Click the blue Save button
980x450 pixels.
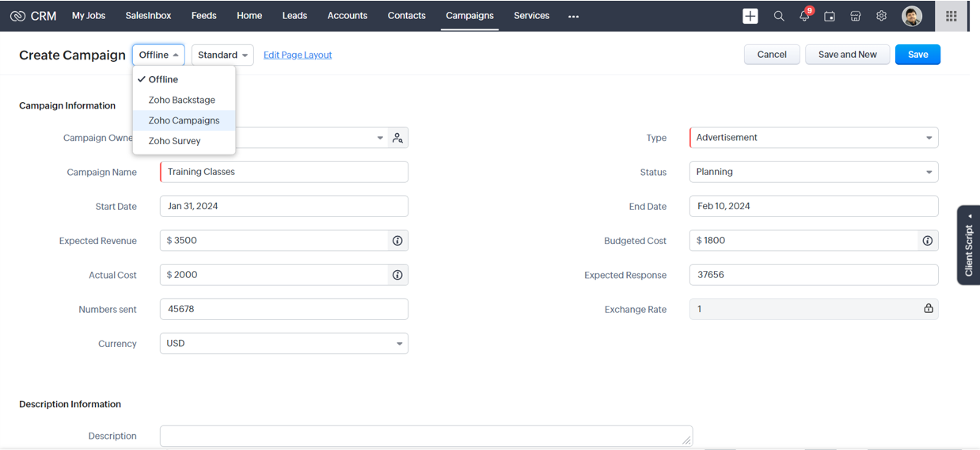917,55
